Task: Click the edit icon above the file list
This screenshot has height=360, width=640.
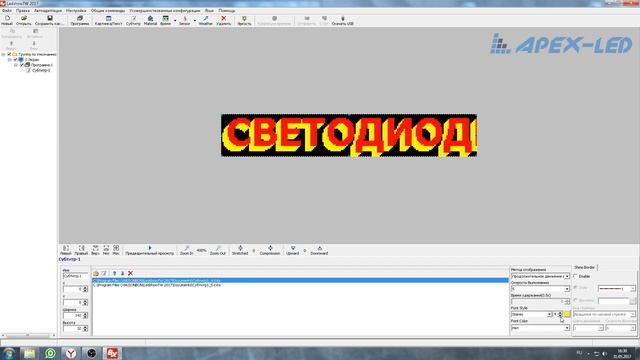Action: [104, 273]
